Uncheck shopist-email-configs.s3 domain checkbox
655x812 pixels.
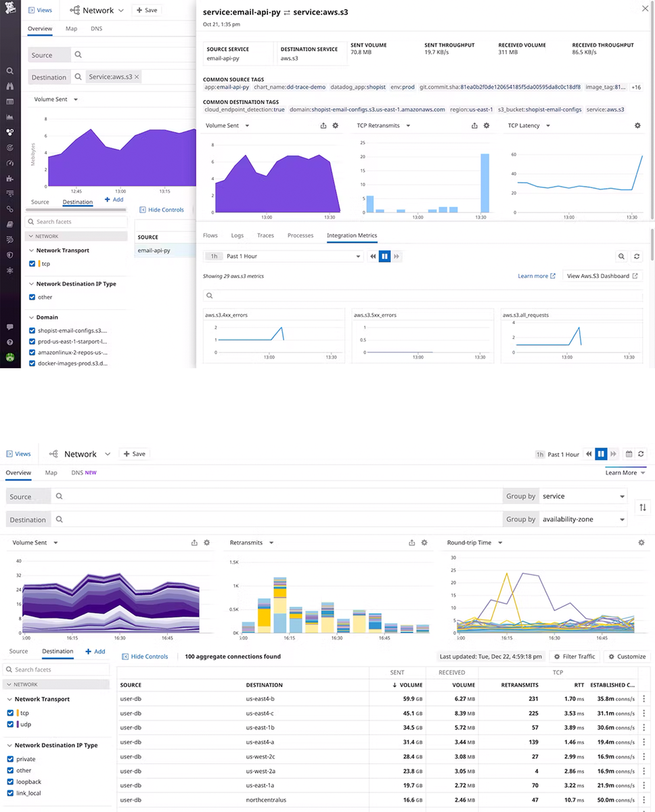click(x=32, y=331)
